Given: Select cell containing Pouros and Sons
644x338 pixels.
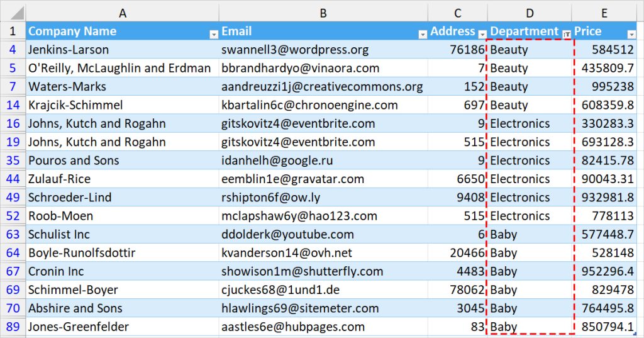Looking at the screenshot, I should tap(123, 161).
